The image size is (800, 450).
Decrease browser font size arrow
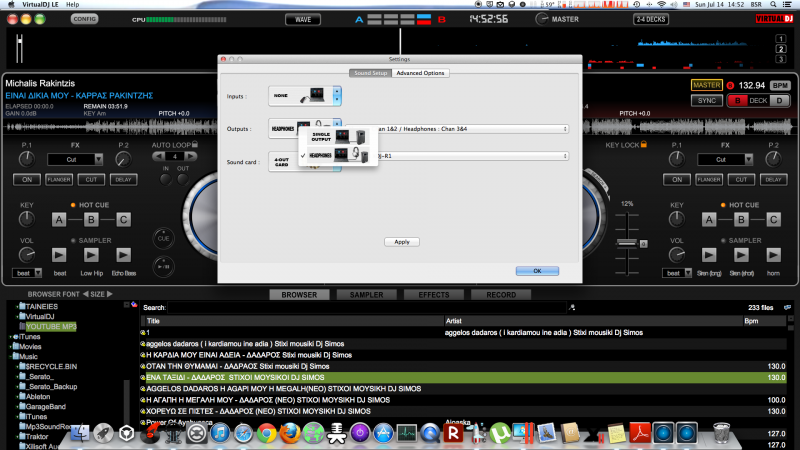pos(85,294)
